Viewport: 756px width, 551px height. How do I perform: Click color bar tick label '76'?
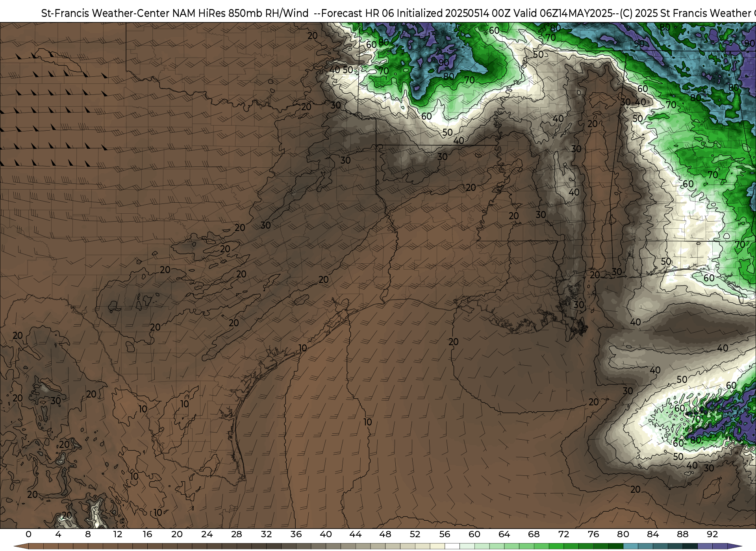593,534
